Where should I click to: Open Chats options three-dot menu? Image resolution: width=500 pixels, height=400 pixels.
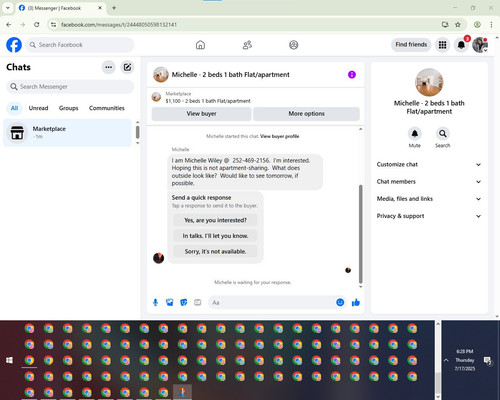(x=108, y=67)
